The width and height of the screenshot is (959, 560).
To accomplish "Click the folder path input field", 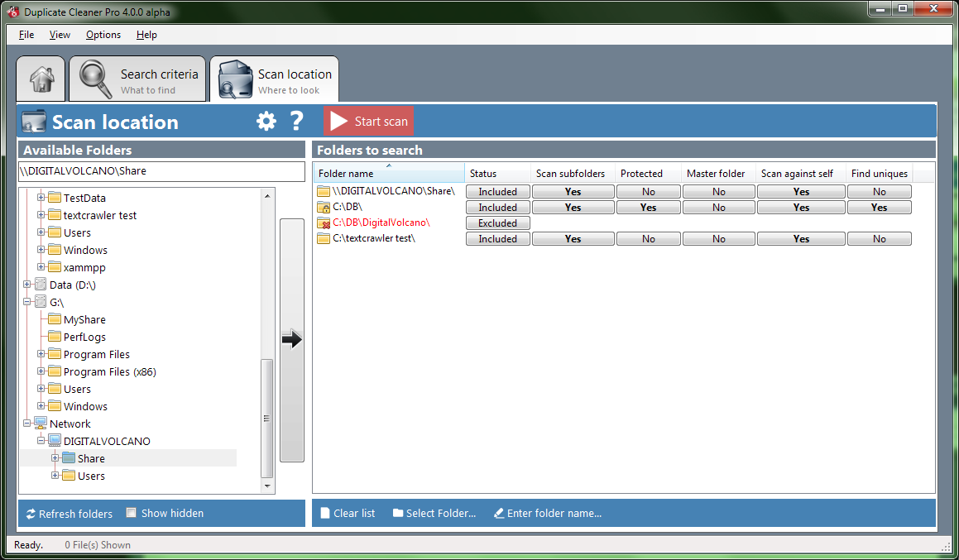I will (x=161, y=171).
